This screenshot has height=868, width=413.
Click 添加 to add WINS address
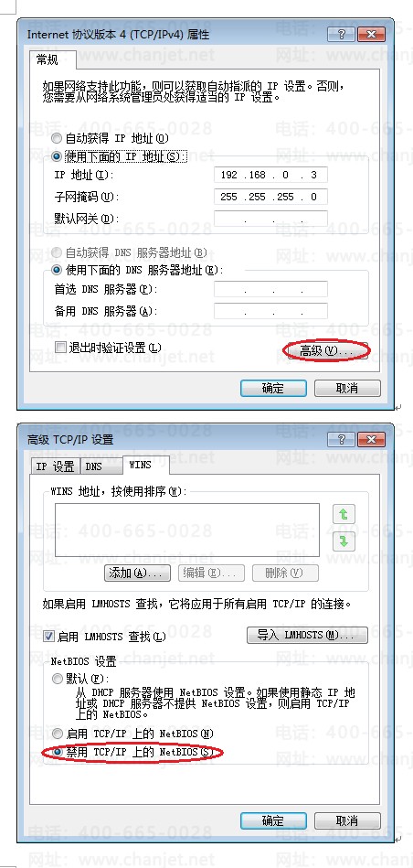point(137,573)
